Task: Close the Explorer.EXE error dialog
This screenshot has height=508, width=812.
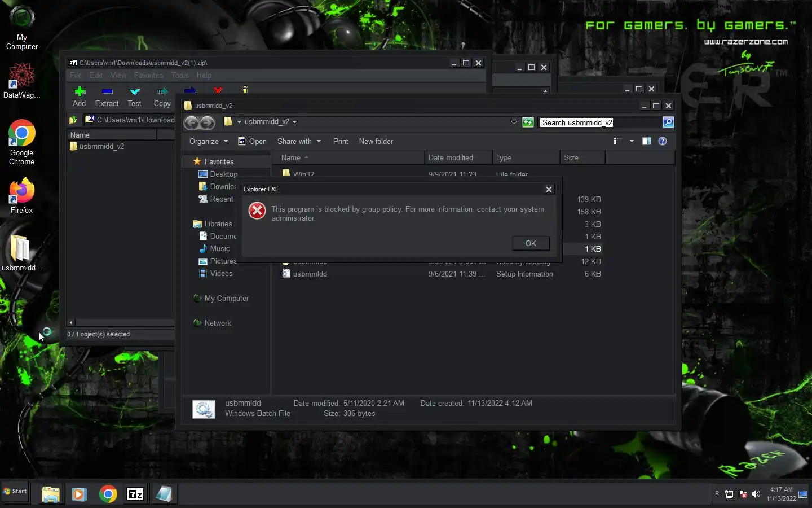Action: tap(549, 189)
